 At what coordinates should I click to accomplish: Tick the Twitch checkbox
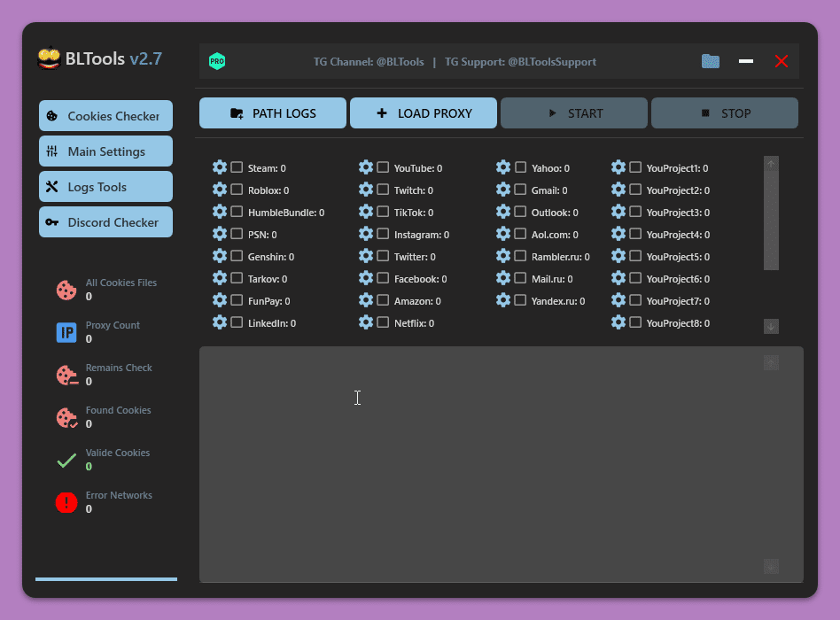383,190
